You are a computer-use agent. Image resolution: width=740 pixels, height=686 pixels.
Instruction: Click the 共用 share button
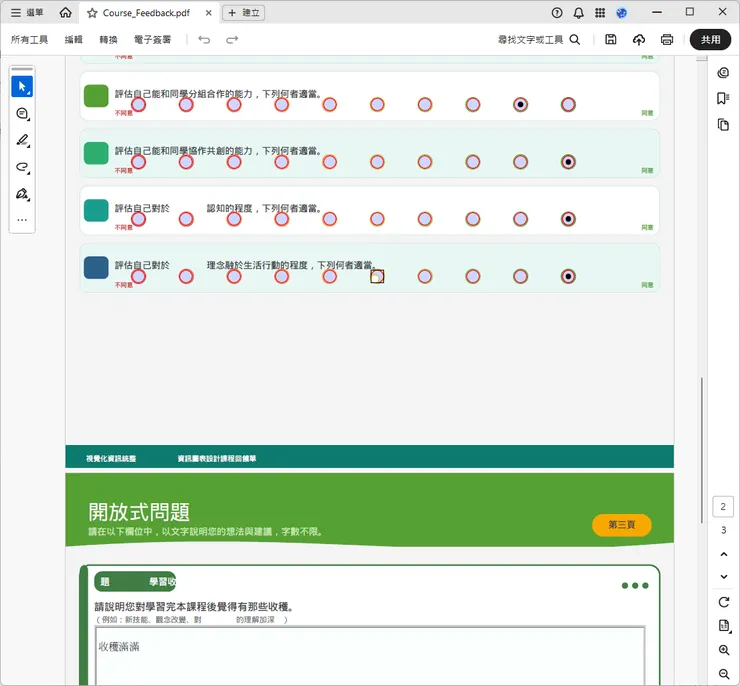pyautogui.click(x=710, y=40)
